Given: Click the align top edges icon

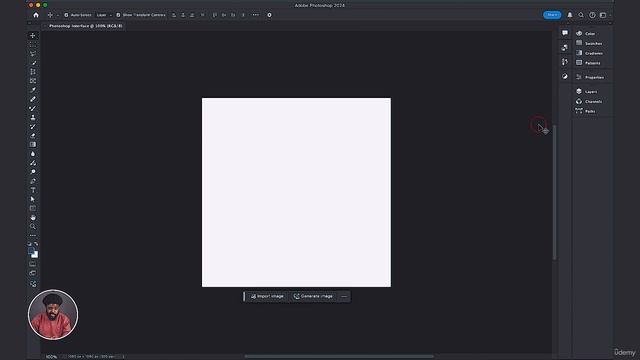Looking at the screenshot, I should pos(215,15).
